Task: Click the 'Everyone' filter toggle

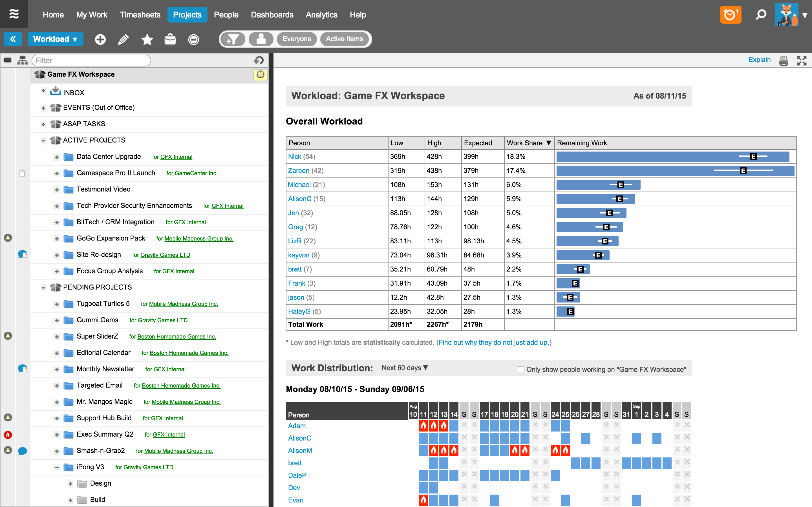Action: point(296,39)
